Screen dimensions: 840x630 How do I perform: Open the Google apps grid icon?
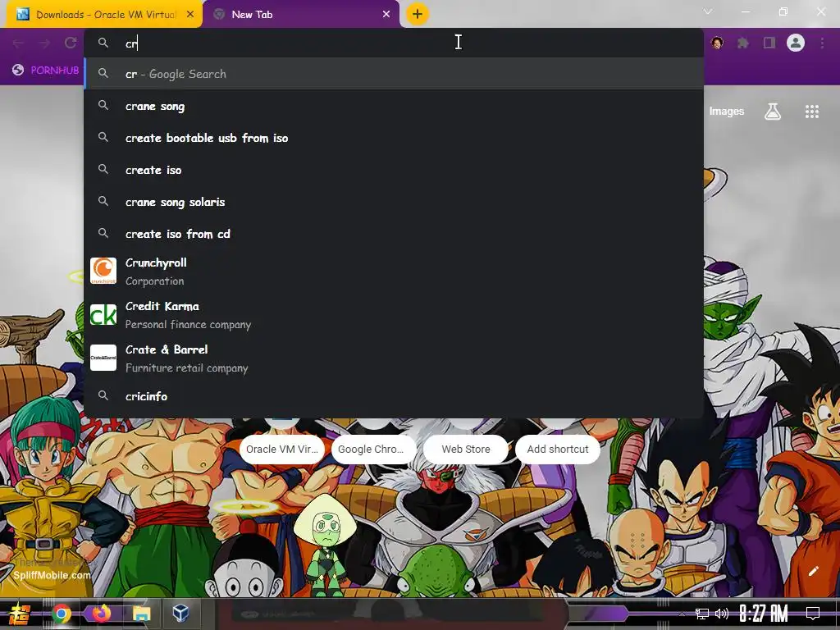pos(812,112)
